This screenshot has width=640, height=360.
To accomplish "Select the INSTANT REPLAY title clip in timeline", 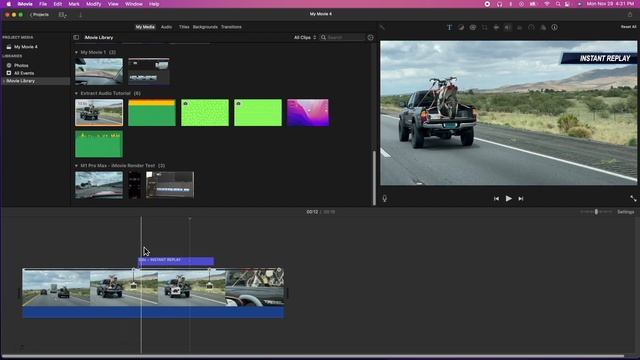I will pos(176,261).
